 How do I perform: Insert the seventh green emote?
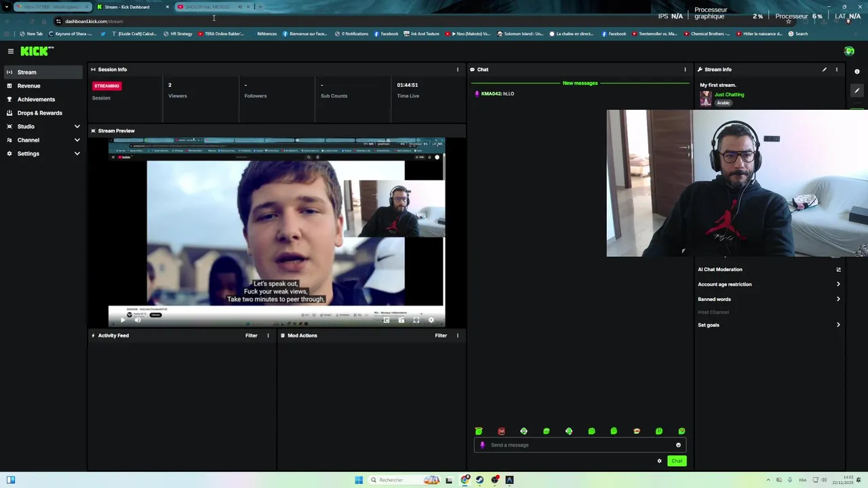click(614, 431)
